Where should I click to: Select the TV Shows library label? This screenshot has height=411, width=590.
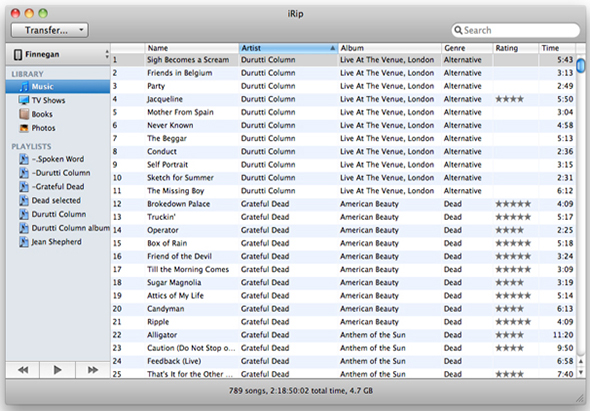click(48, 100)
